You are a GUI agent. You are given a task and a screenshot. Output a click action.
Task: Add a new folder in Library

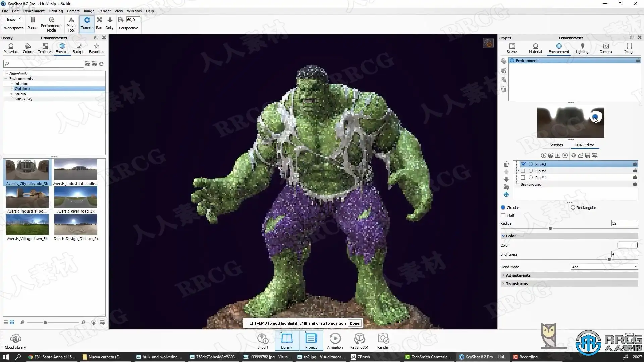point(87,64)
